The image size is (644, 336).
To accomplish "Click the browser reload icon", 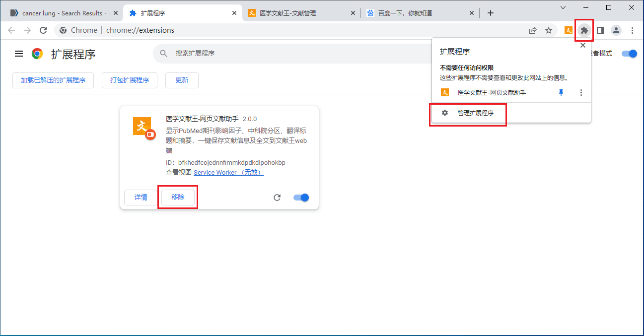I will point(43,30).
